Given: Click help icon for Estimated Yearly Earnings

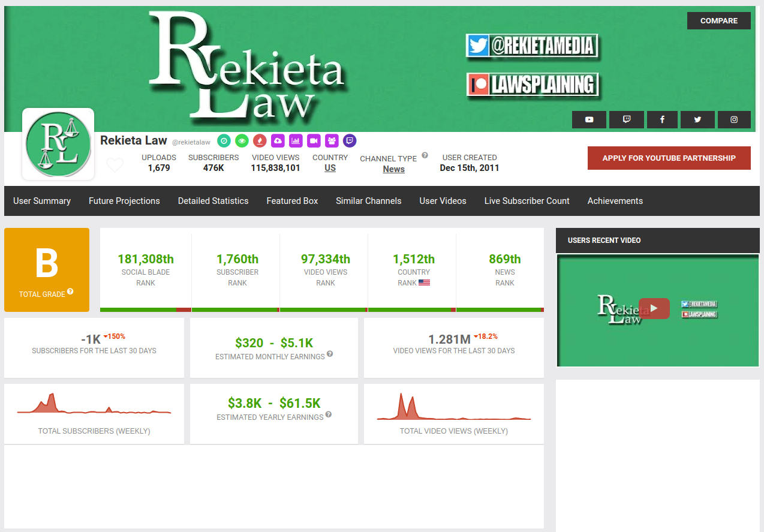Looking at the screenshot, I should 329,414.
